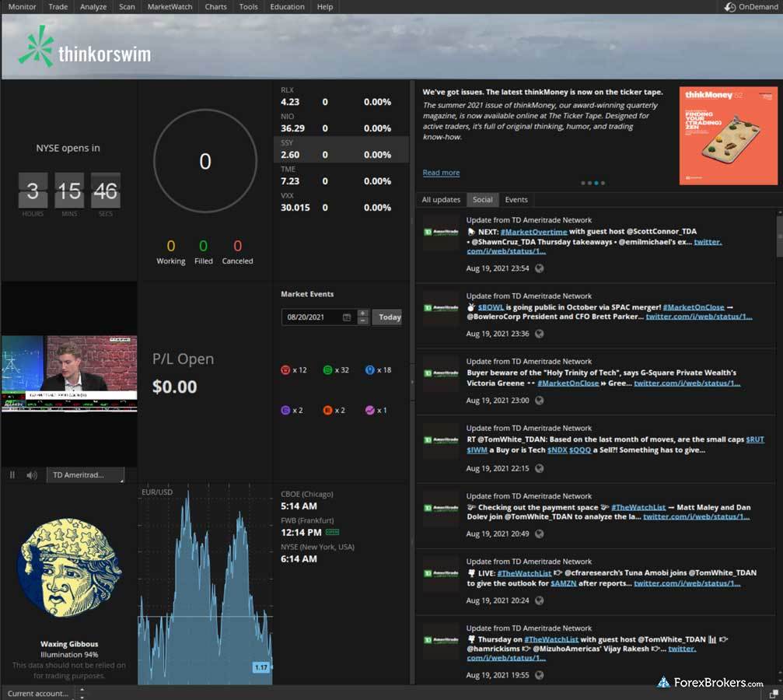The height and width of the screenshot is (700, 783).
Task: Click the moon phase illustration
Action: point(69,568)
